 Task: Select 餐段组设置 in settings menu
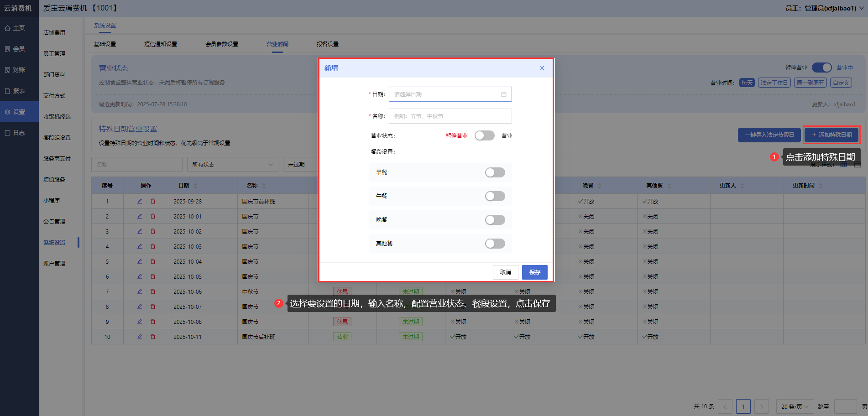57,138
